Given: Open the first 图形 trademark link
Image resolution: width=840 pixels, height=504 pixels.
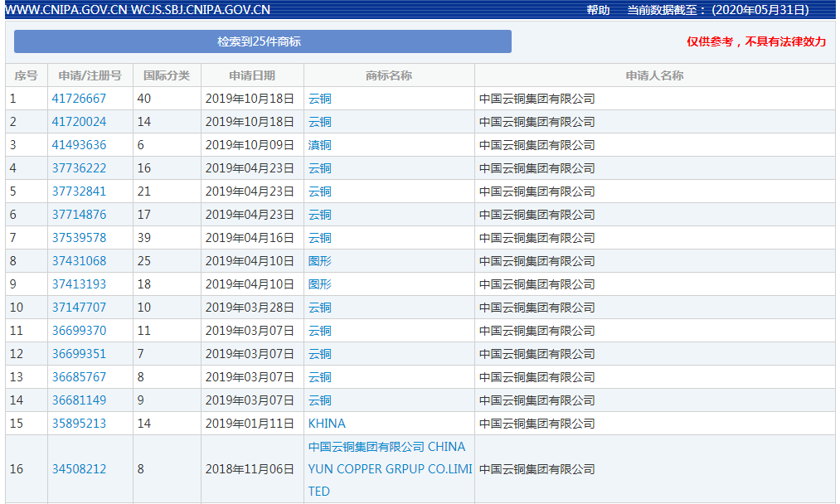Looking at the screenshot, I should tap(319, 261).
